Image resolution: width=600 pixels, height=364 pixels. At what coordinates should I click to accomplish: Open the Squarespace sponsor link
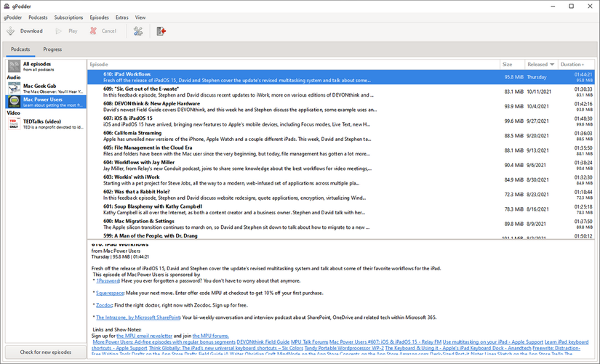point(110,293)
